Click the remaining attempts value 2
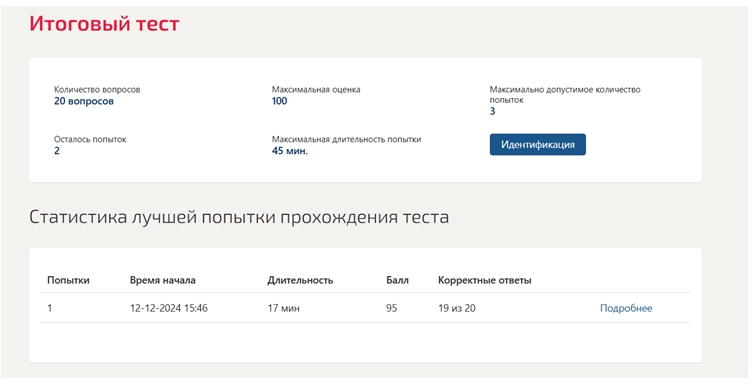 [57, 151]
